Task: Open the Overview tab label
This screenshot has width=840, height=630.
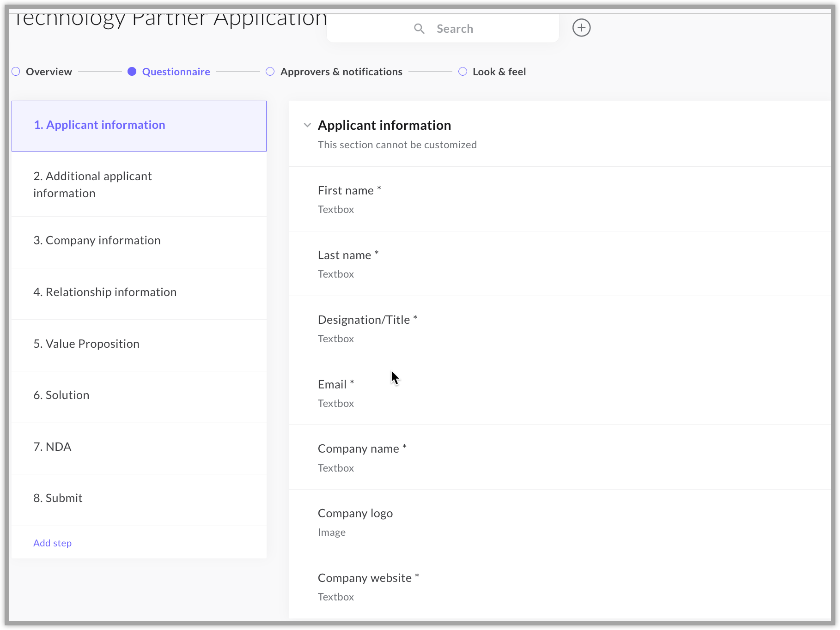Action: pos(49,72)
